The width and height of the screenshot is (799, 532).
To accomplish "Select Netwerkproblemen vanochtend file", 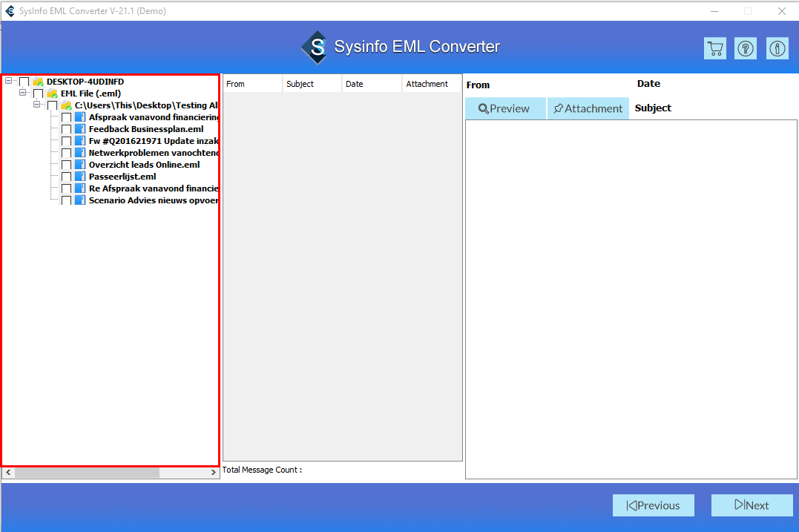I will click(154, 153).
